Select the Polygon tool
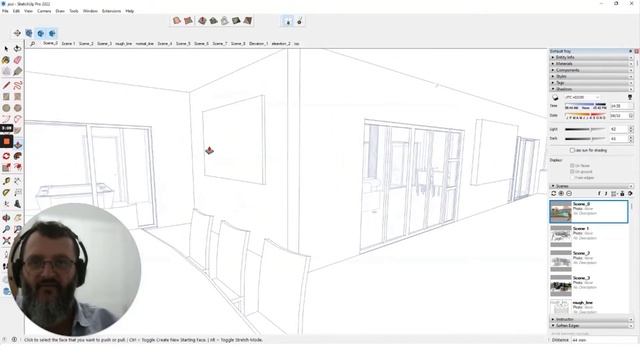The height and width of the screenshot is (360, 640). click(18, 108)
